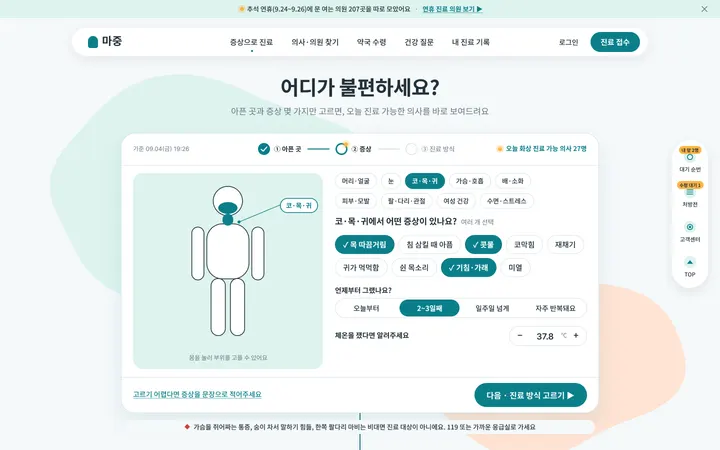Select the 귀가 먹먹함 symptom chip
720x450 pixels.
361,268
